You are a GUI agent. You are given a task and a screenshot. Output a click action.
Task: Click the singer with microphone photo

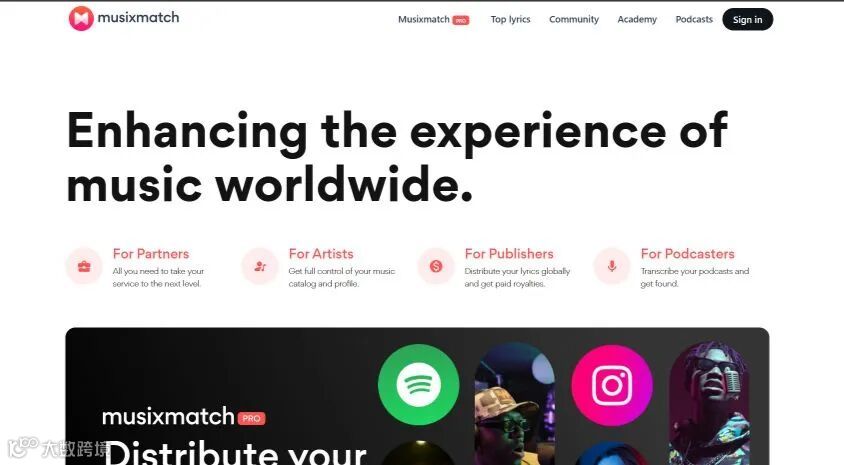[709, 403]
